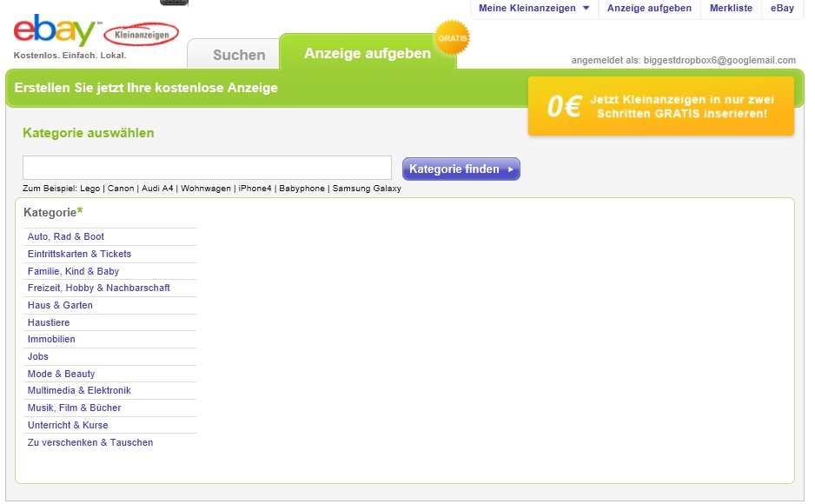Select the Haus & Garten category
This screenshot has width=815, height=504.
(x=60, y=306)
